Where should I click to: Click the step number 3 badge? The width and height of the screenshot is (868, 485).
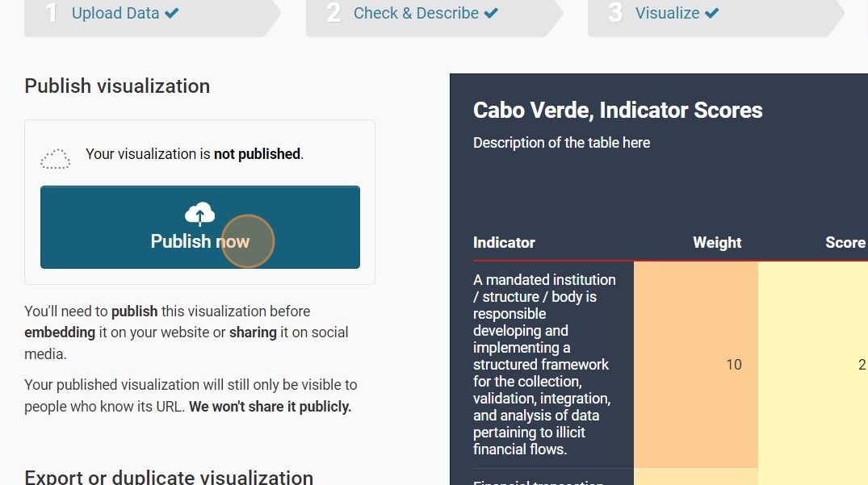click(615, 13)
